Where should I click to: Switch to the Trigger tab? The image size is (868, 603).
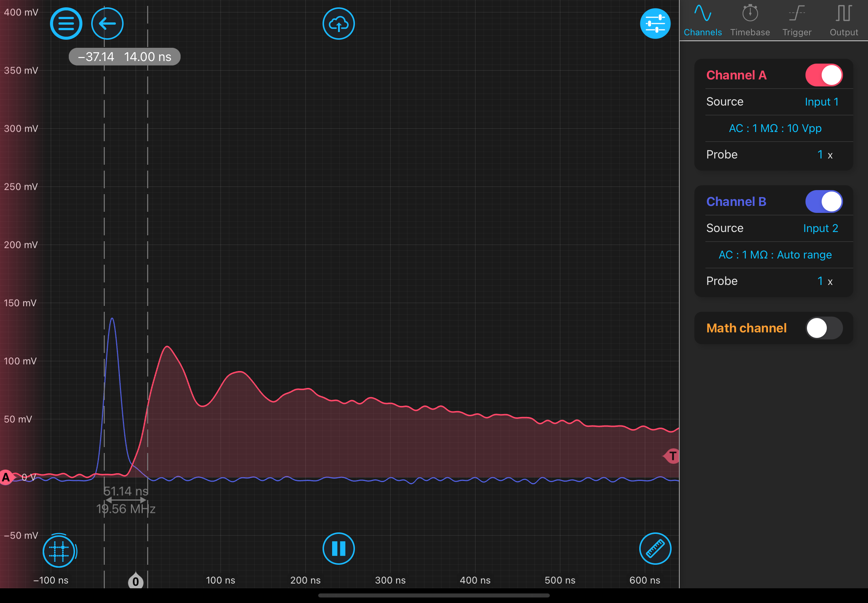797,20
